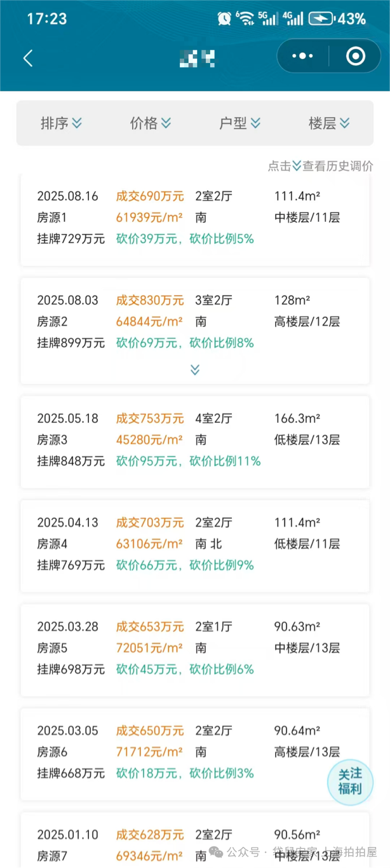This screenshot has height=868, width=390.
Task: Open the 价格 price filter dropdown
Action: coord(151,123)
